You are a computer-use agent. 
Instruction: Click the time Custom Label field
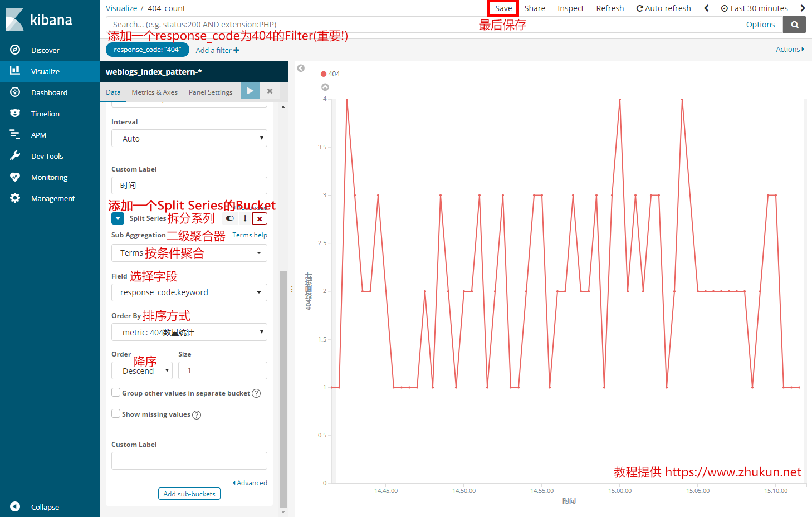[x=189, y=186]
